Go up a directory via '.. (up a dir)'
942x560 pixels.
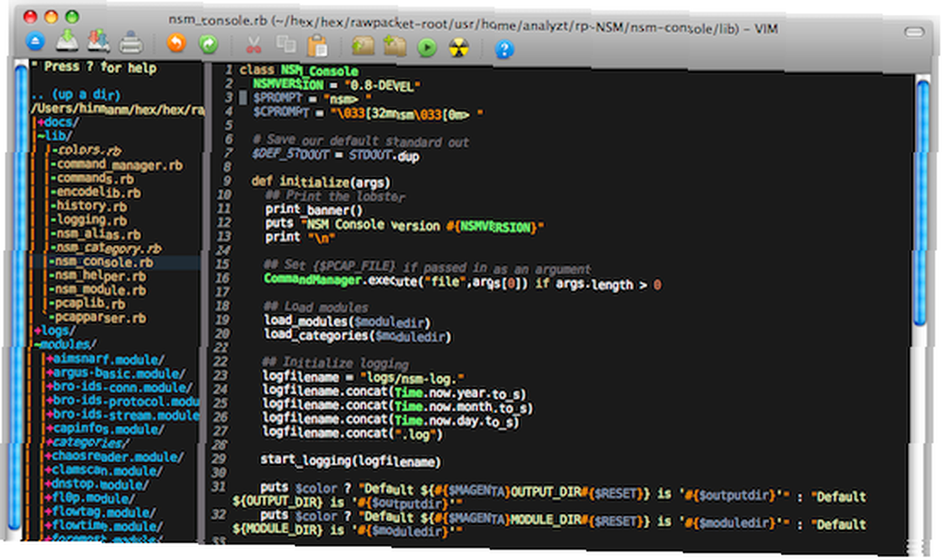point(75,95)
